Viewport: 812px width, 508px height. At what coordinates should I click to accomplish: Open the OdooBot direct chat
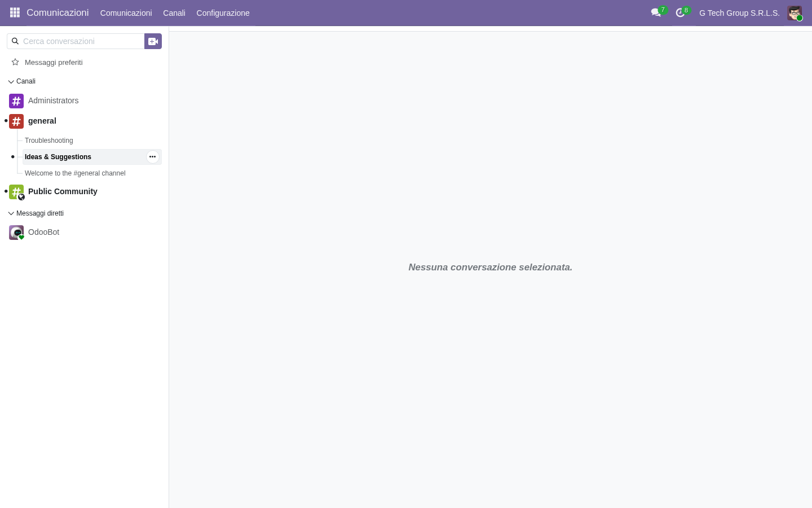click(43, 232)
